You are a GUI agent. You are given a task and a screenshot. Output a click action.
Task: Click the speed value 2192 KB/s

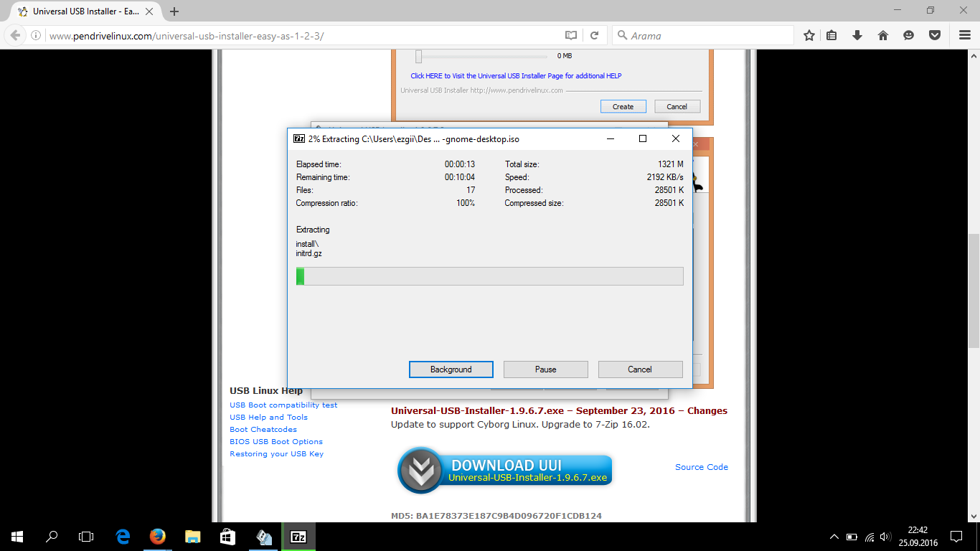(x=665, y=177)
